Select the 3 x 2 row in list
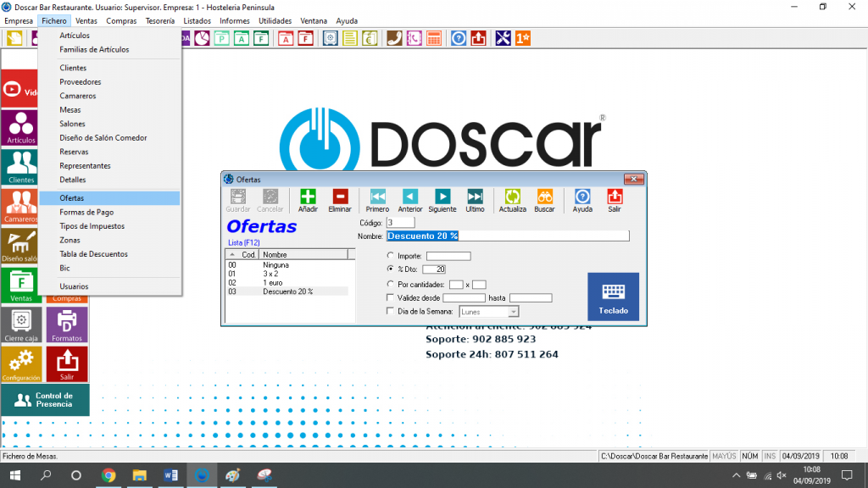Image resolution: width=868 pixels, height=488 pixels. coord(287,274)
